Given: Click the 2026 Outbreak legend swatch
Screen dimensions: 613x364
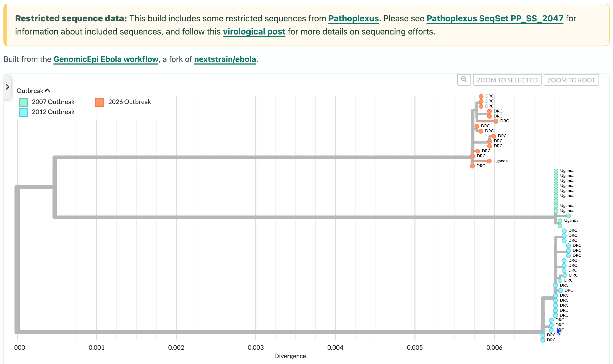Looking at the screenshot, I should click(100, 102).
